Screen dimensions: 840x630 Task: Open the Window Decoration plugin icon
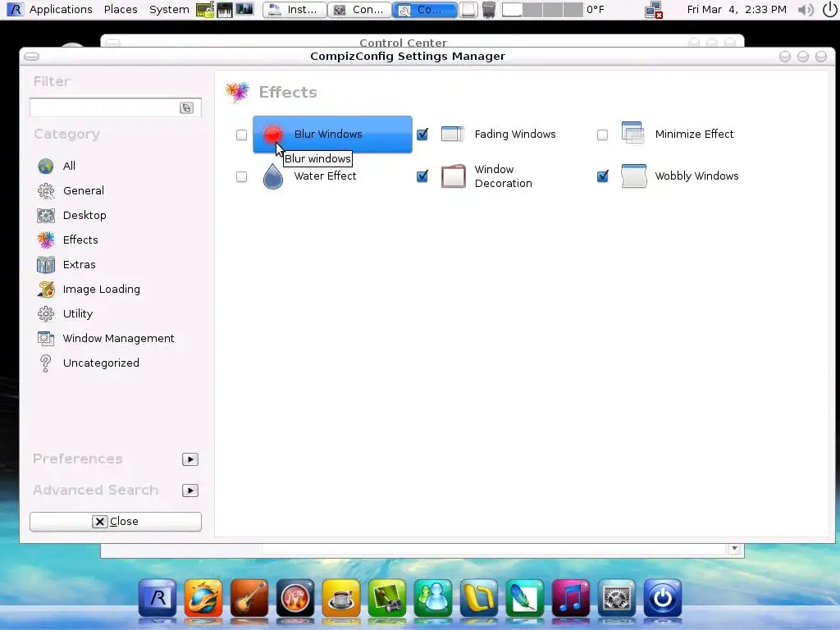[x=453, y=176]
